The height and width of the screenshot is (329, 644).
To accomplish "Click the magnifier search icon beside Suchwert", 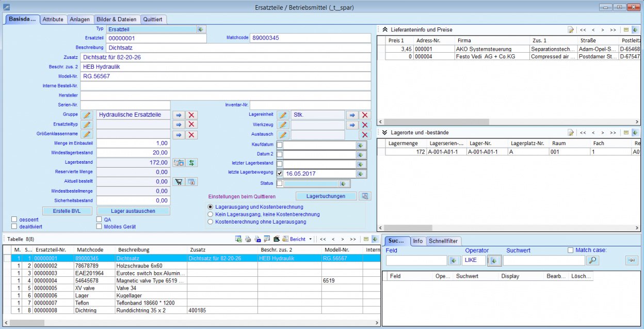I will [x=593, y=260].
